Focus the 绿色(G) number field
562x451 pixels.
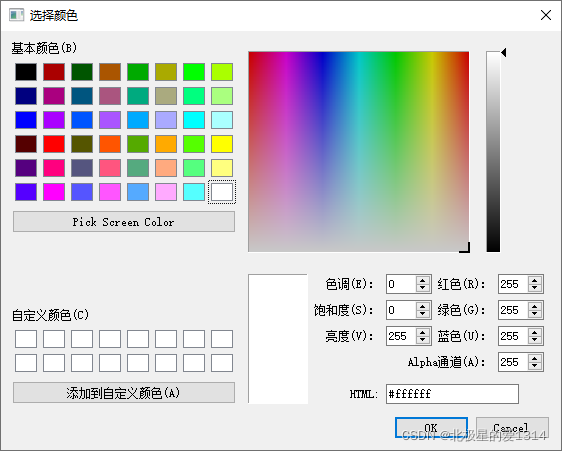point(513,310)
